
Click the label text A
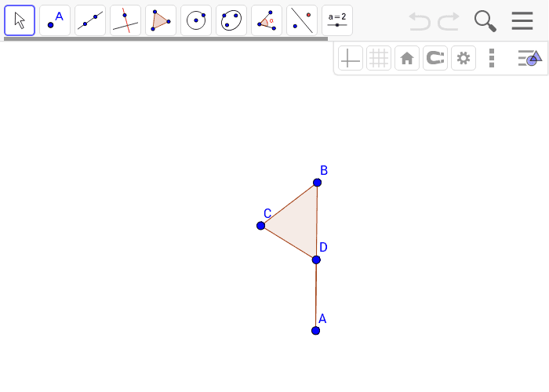pyautogui.click(x=322, y=319)
